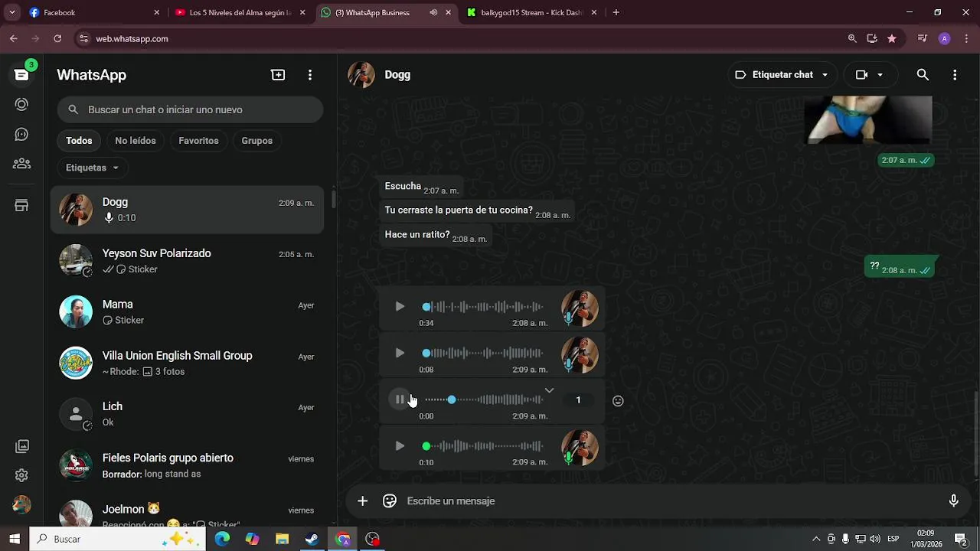Open the Chats icon in WhatsApp sidebar
Screen dimensions: 980x551
tap(21, 75)
